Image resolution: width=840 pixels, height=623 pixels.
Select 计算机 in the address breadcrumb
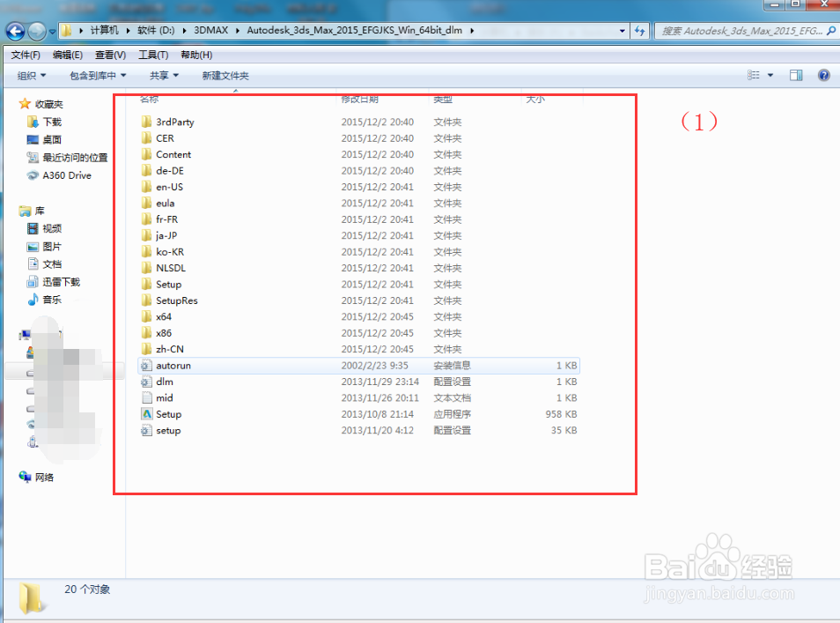pyautogui.click(x=105, y=30)
